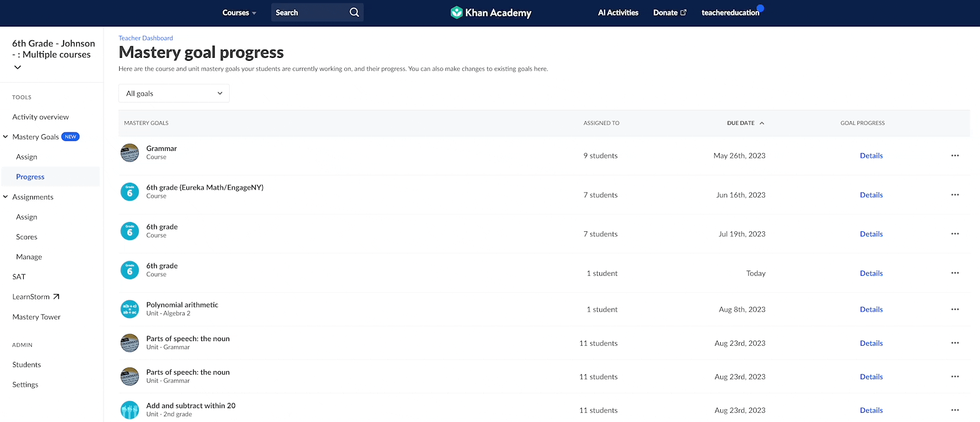Open SAT in the sidebar
The width and height of the screenshot is (980, 422).
(x=19, y=277)
